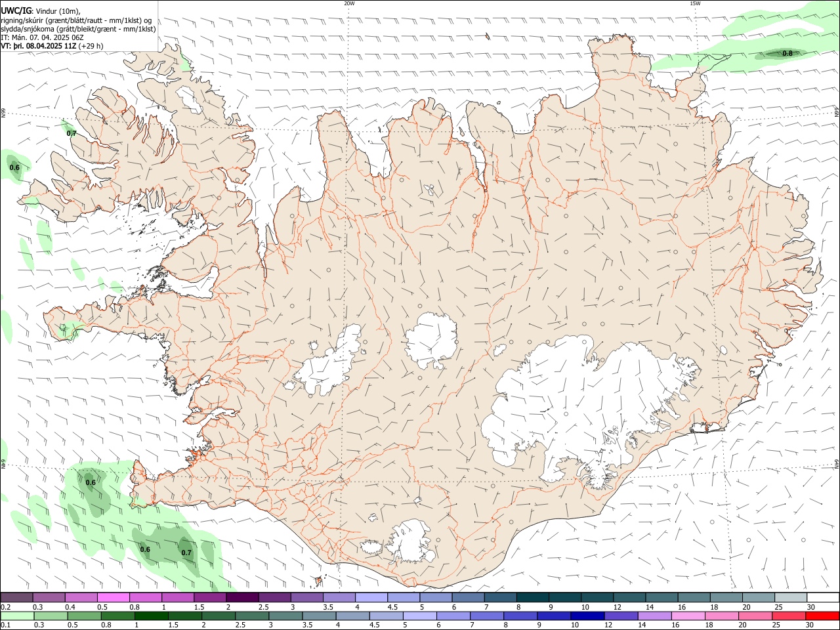Click the UWC/IG title in the header box

pyautogui.click(x=16, y=11)
